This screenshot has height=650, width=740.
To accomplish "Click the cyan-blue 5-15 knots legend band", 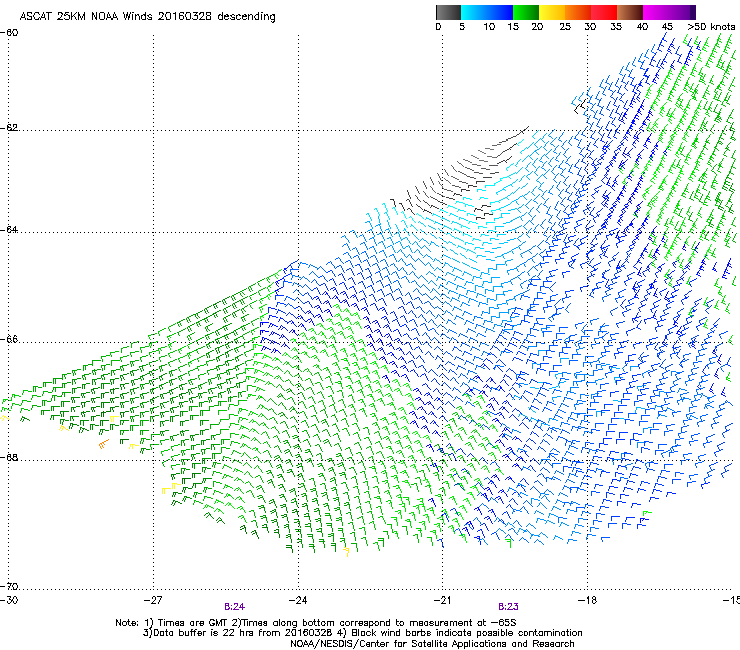I will pos(487,12).
